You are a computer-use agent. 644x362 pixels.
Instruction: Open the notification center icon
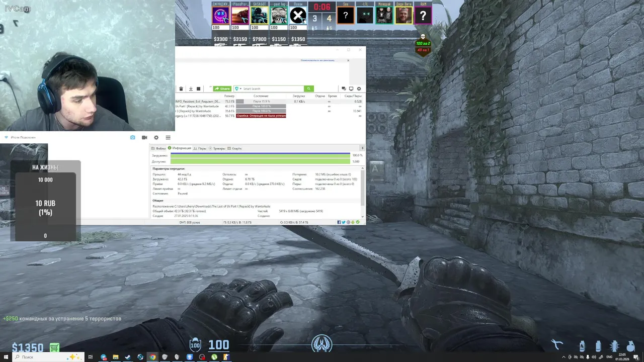(x=636, y=357)
